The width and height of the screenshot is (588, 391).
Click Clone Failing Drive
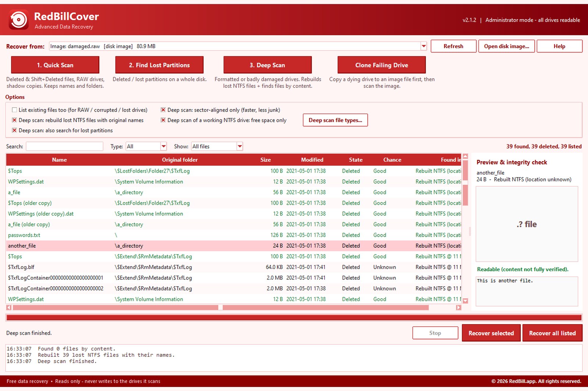pyautogui.click(x=381, y=65)
